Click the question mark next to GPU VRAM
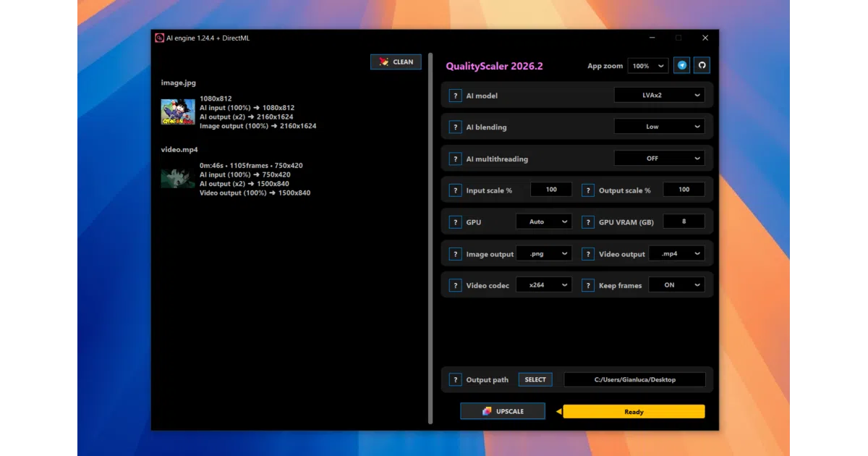Image resolution: width=868 pixels, height=456 pixels. pos(588,222)
